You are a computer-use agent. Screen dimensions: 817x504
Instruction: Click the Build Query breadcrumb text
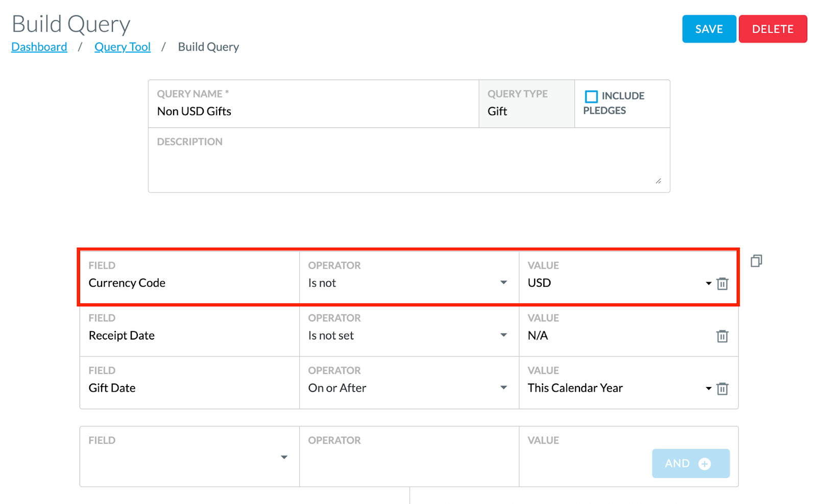(x=208, y=47)
